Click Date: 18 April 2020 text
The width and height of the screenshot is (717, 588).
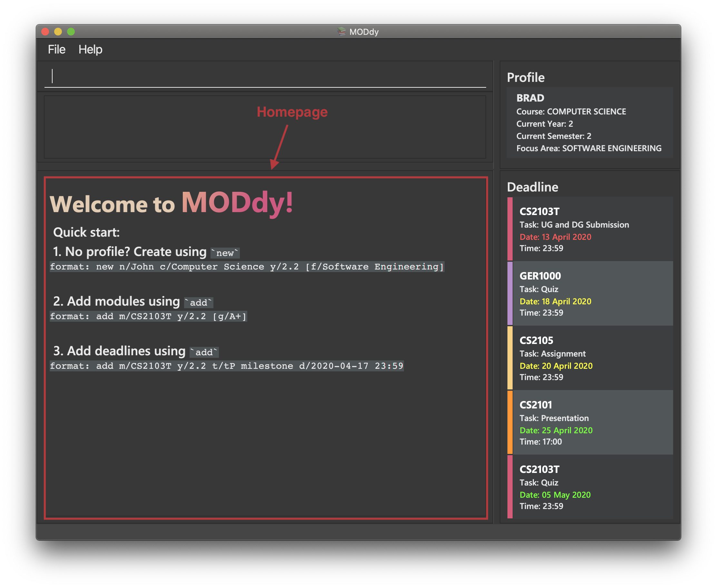[555, 301]
